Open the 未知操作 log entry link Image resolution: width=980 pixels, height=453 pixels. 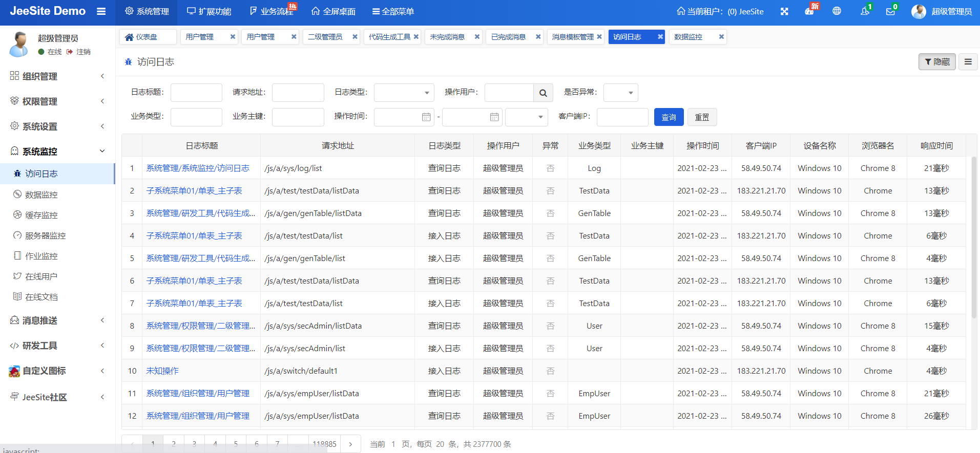pyautogui.click(x=162, y=371)
